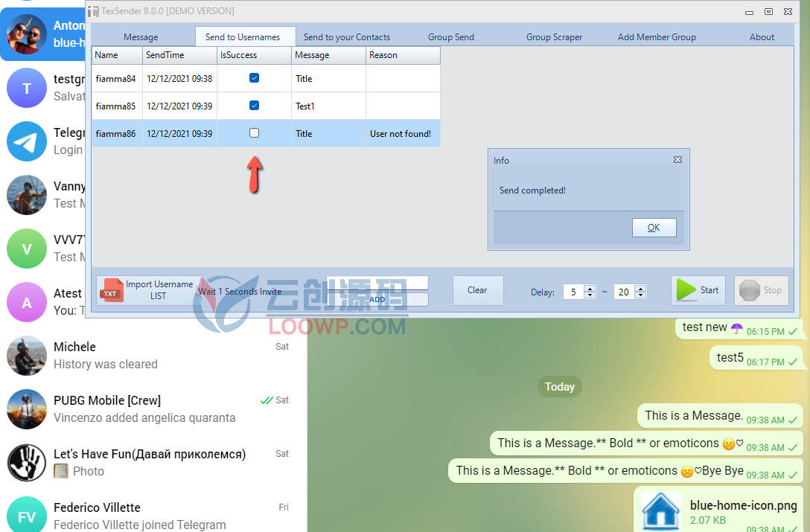Click the blue-home-icon.png file name
This screenshot has width=810, height=532.
pyautogui.click(x=743, y=505)
